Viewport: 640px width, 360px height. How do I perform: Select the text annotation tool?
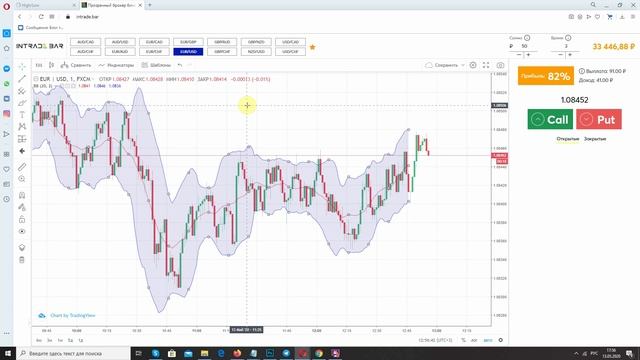click(22, 115)
